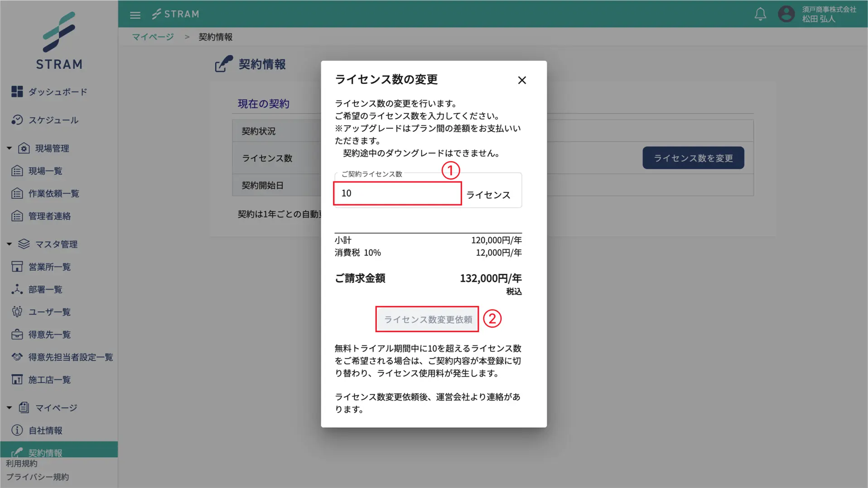Collapse the 現場管理 section

click(x=8, y=148)
